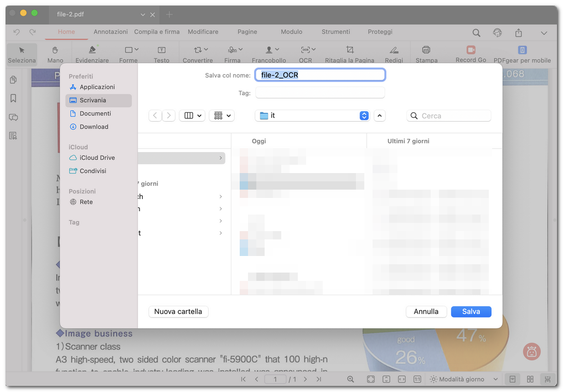563x392 pixels.
Task: Select the Seleziona arrow tool
Action: tap(21, 53)
